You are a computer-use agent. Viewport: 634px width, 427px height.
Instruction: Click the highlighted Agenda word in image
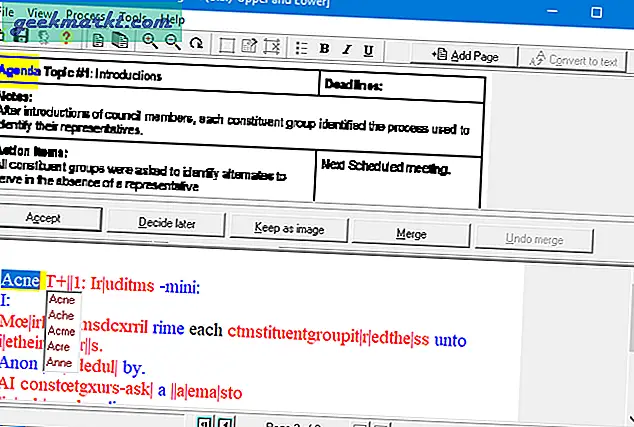[x=19, y=71]
